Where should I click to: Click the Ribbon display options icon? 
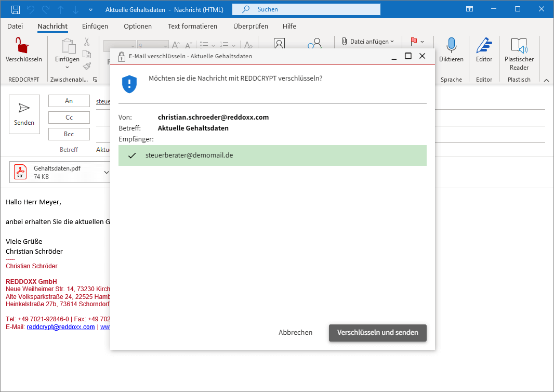click(x=470, y=9)
